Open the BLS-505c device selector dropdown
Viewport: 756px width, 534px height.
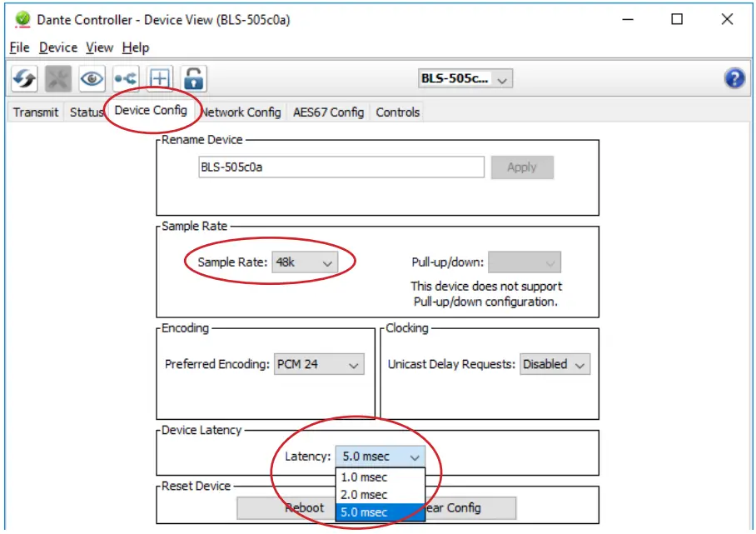pyautogui.click(x=465, y=78)
